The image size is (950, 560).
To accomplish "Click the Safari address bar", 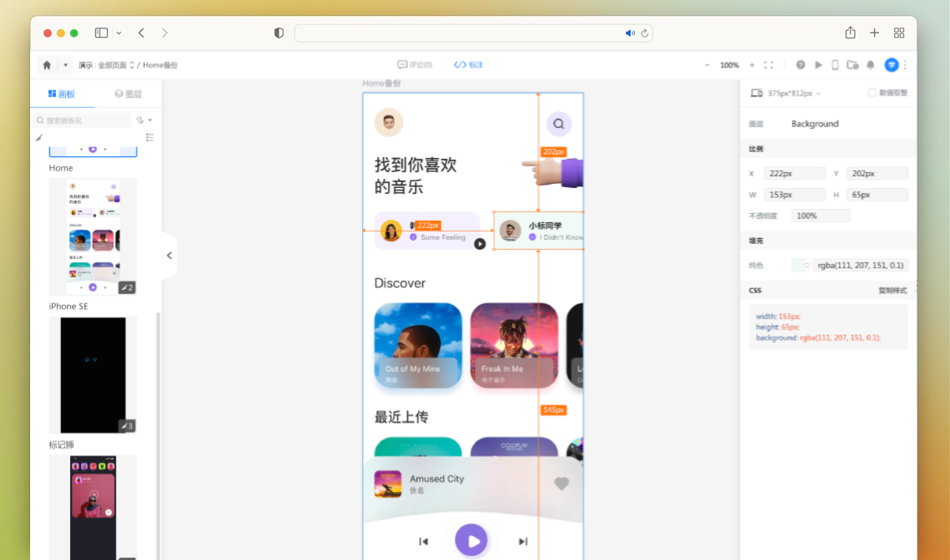I will point(473,33).
